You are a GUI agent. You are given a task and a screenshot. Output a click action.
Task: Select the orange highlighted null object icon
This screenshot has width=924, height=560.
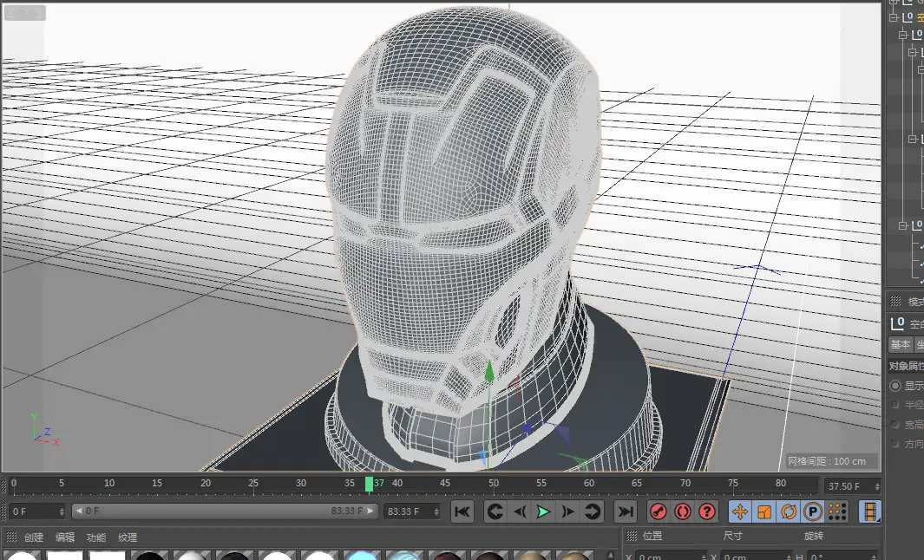point(908,17)
